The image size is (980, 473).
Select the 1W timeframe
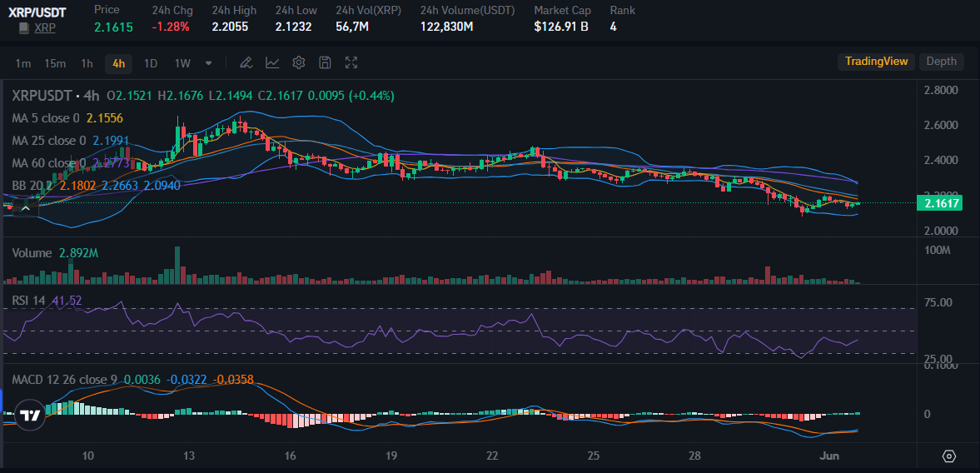pos(182,63)
